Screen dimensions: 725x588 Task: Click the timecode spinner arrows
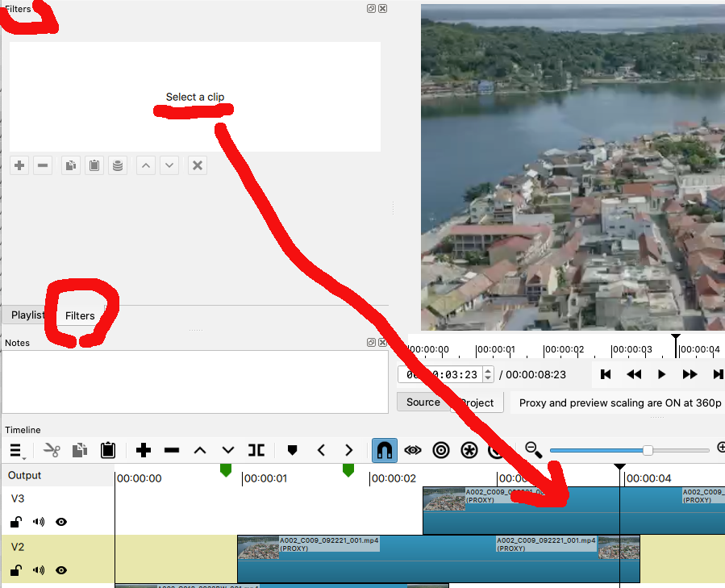(488, 374)
